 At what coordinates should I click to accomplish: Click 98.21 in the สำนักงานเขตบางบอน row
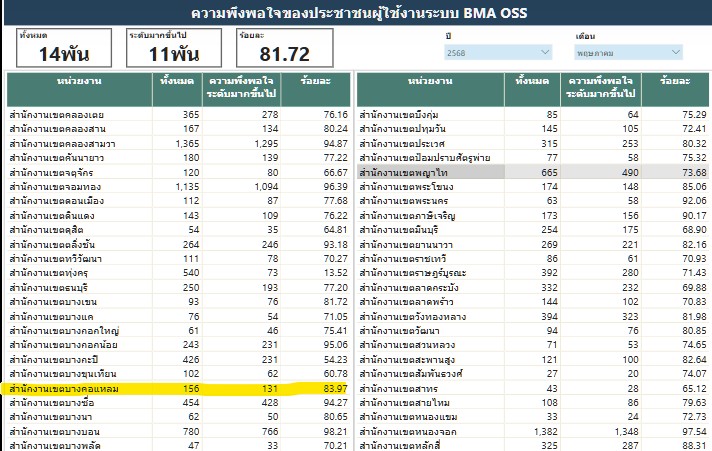click(x=336, y=431)
